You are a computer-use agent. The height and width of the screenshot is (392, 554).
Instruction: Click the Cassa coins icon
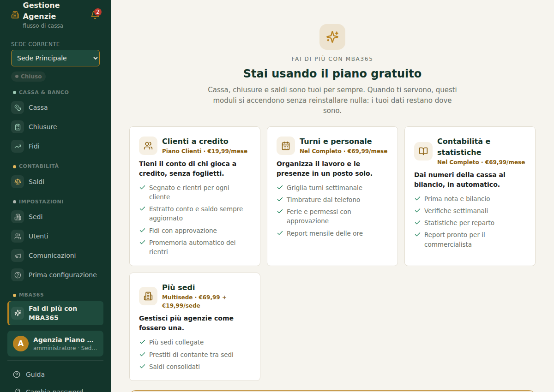(x=18, y=107)
